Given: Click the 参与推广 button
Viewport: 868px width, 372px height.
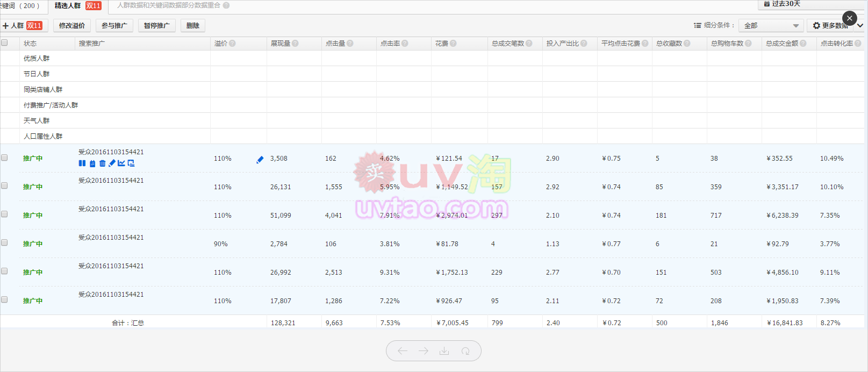Looking at the screenshot, I should 114,26.
